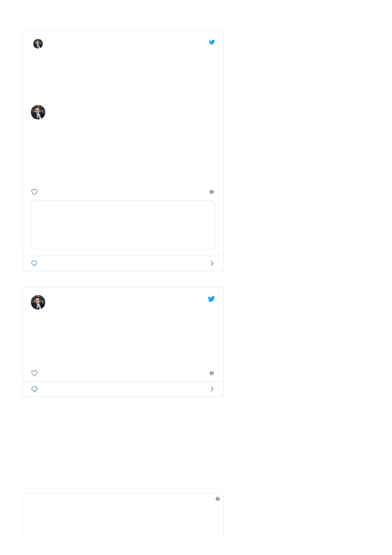Like the second tweet with the heart icon
Viewport: 392px width, 555px height.
pos(34,373)
